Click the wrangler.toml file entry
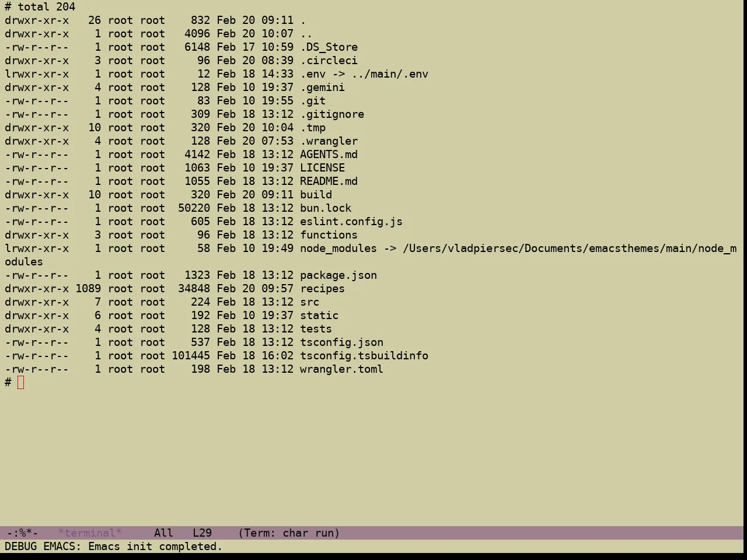Screen dimensions: 747x560 point(342,369)
